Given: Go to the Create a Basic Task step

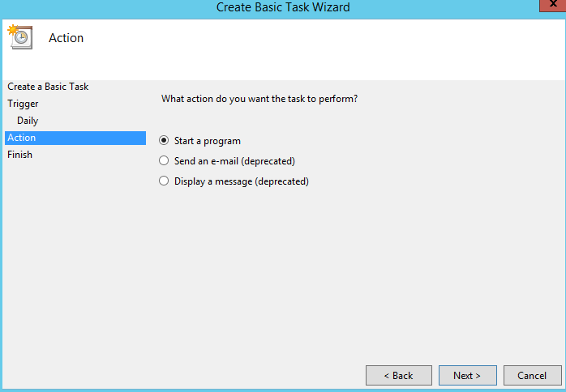Looking at the screenshot, I should coord(48,87).
